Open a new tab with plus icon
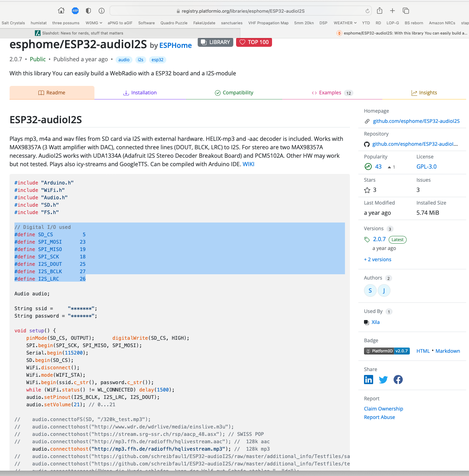 (393, 11)
